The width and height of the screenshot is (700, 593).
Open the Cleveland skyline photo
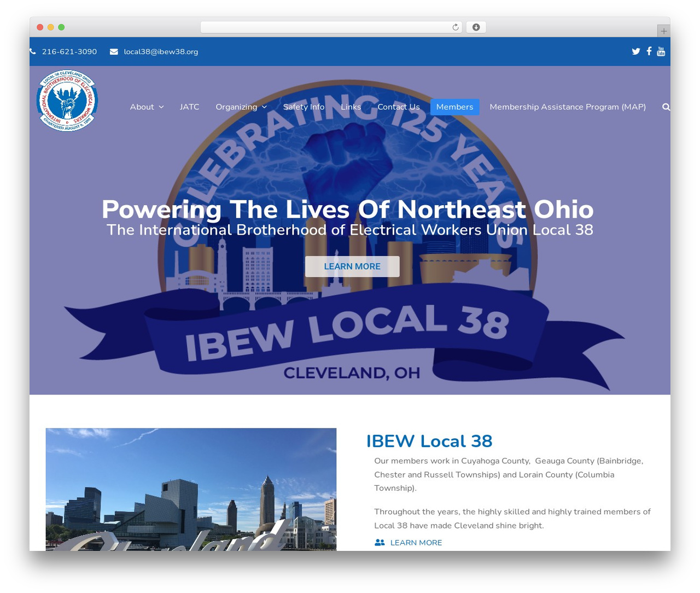[191, 489]
